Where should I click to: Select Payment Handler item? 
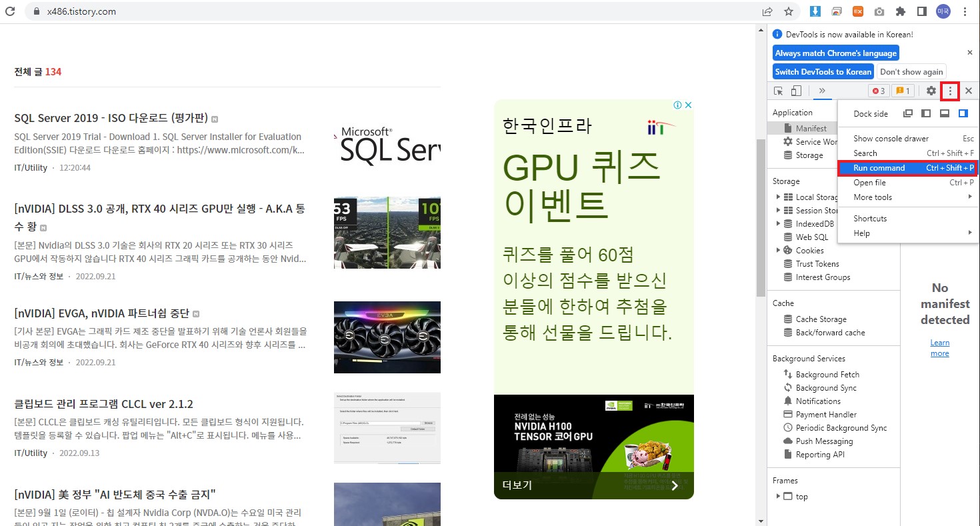click(x=826, y=415)
